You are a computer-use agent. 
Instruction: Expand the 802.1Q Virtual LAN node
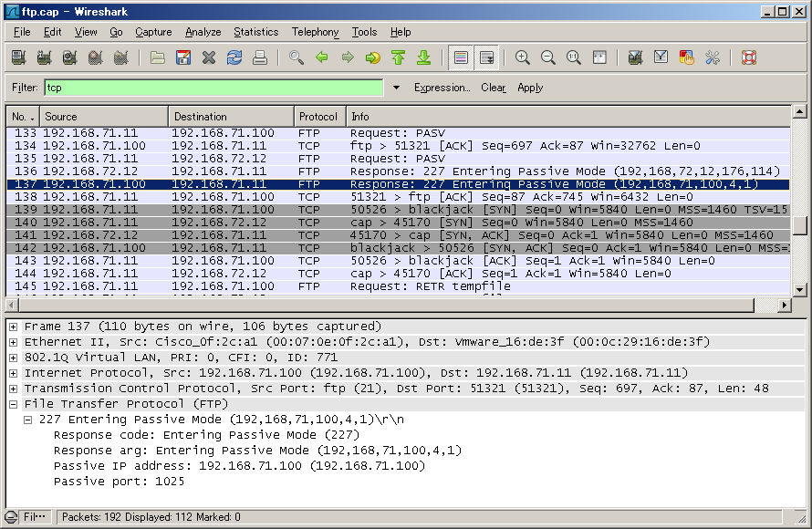14,358
